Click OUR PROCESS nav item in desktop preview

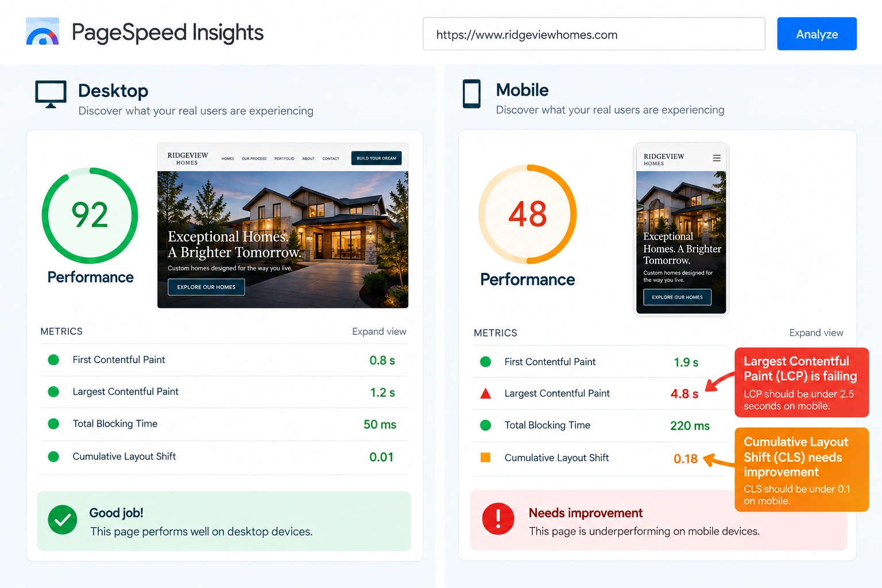tap(254, 158)
